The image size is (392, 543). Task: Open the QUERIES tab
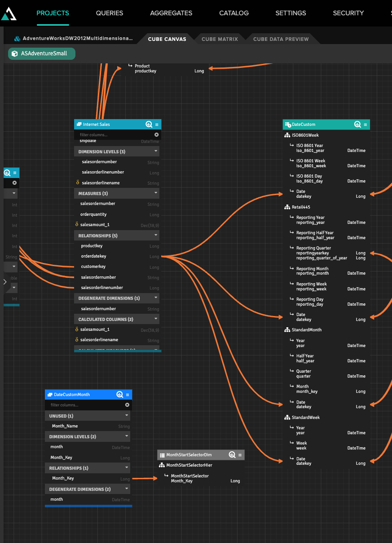[x=110, y=13]
